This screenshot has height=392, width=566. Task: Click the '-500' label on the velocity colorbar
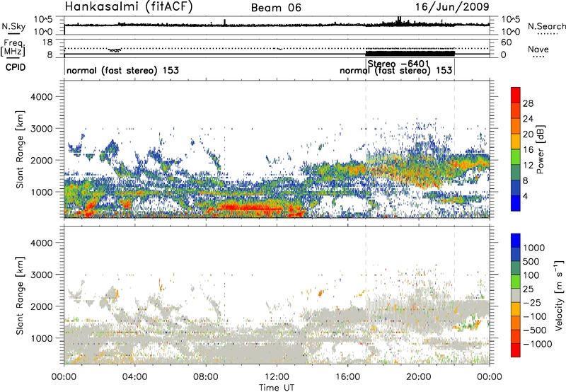(535, 330)
